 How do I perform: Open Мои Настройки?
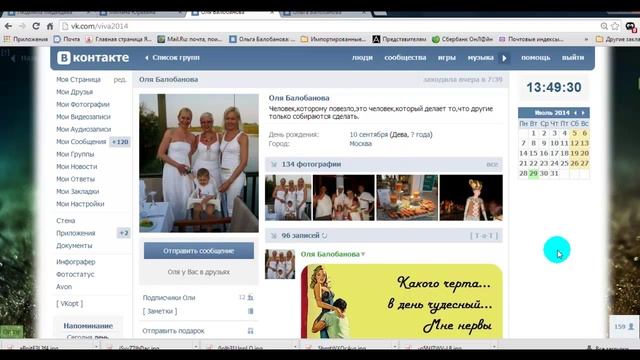tap(80, 204)
